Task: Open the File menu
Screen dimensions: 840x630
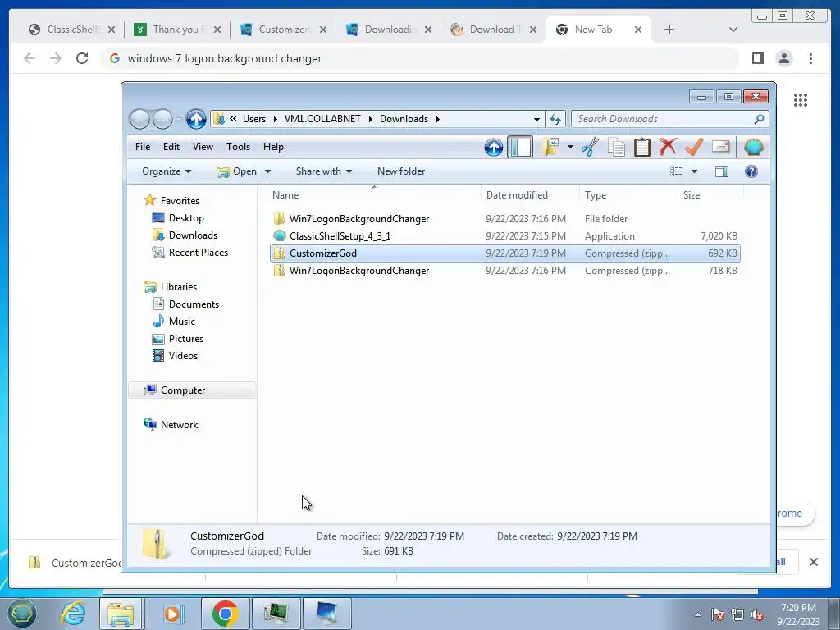Action: pos(143,147)
